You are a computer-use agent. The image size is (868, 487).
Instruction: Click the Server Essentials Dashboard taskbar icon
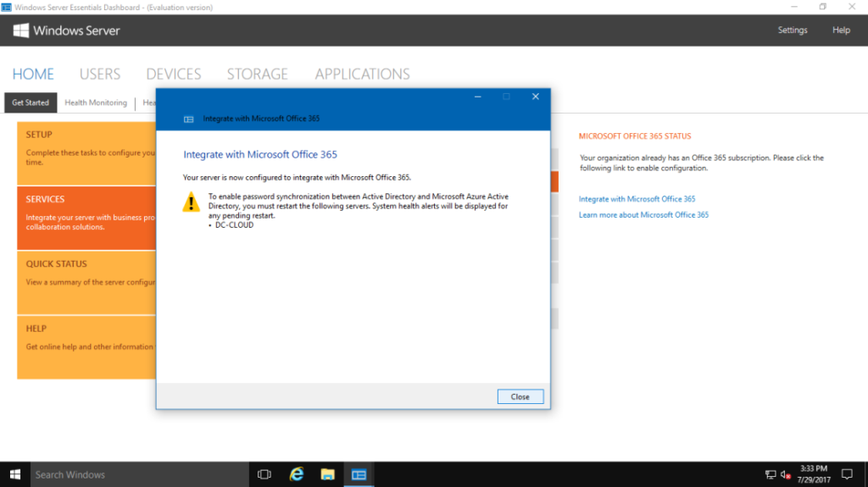point(359,474)
